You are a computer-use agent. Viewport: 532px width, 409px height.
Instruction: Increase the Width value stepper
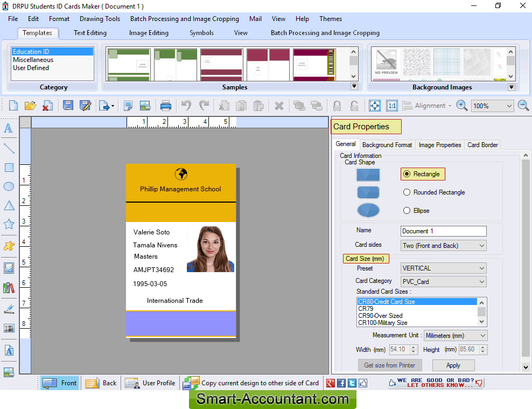pos(413,347)
